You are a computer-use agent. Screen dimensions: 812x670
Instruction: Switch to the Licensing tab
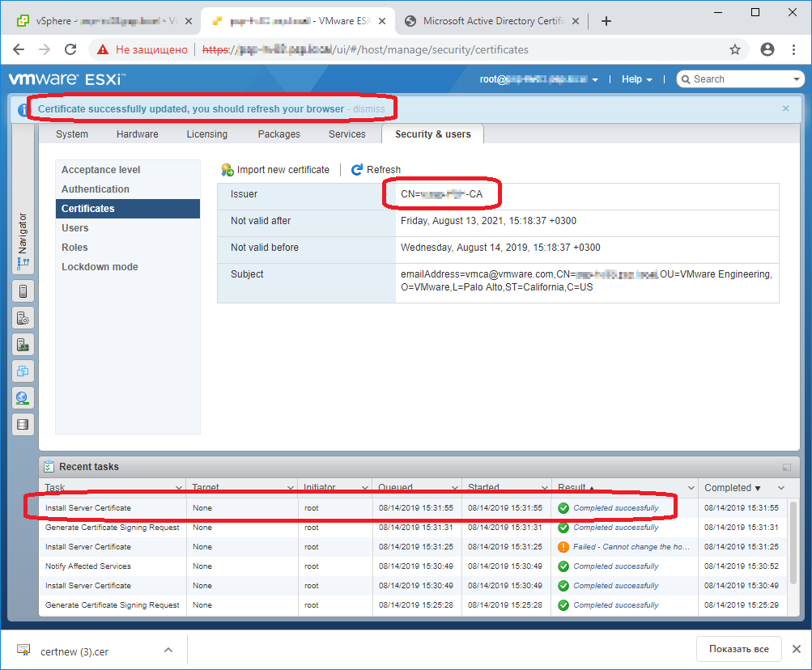207,134
